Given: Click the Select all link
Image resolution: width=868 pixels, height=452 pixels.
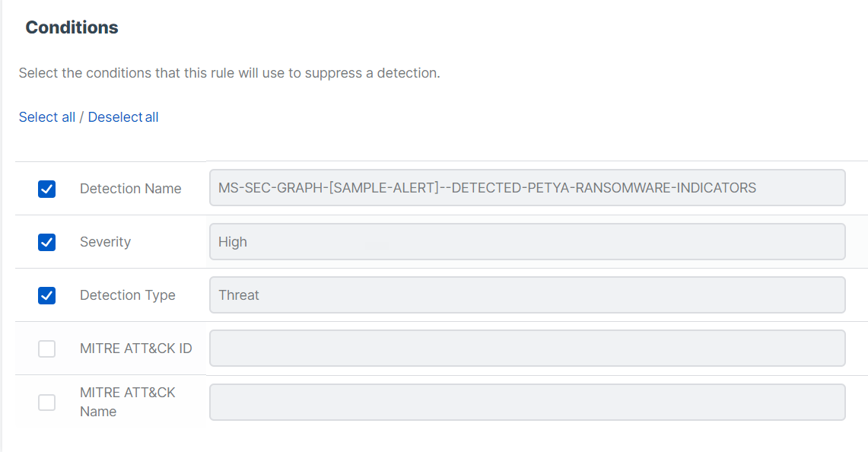Looking at the screenshot, I should pyautogui.click(x=47, y=117).
